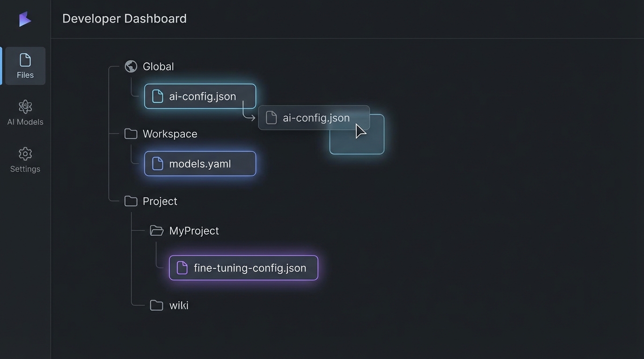This screenshot has height=359, width=644.
Task: Click the purple app logo icon
Action: (x=25, y=19)
